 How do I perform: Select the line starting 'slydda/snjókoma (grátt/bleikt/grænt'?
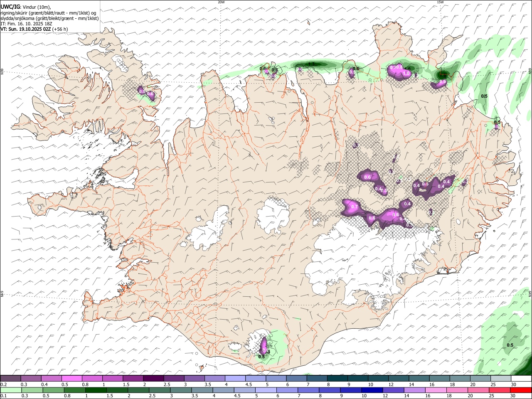(49, 18)
